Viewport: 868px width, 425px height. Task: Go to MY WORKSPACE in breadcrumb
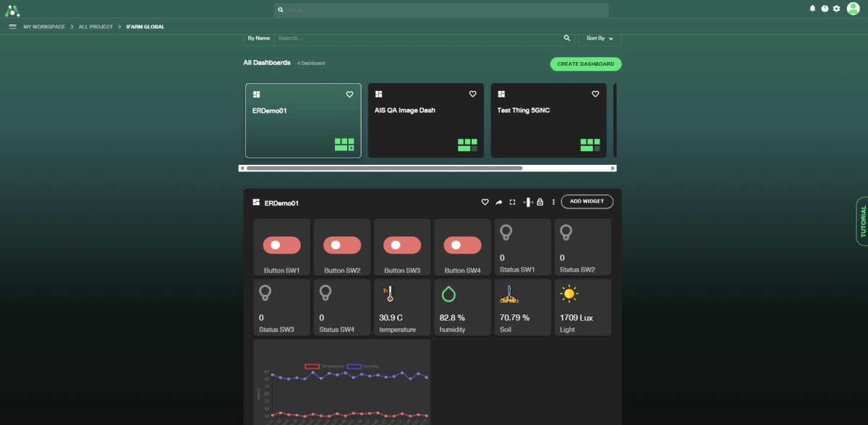point(44,27)
